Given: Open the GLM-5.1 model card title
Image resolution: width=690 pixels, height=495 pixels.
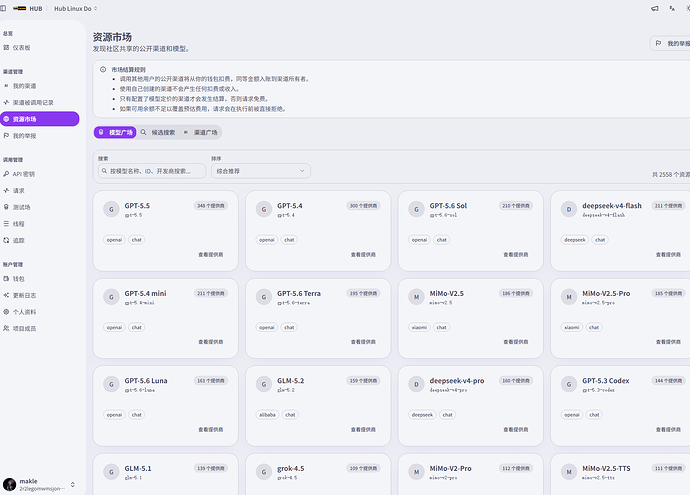Looking at the screenshot, I should click(x=138, y=468).
